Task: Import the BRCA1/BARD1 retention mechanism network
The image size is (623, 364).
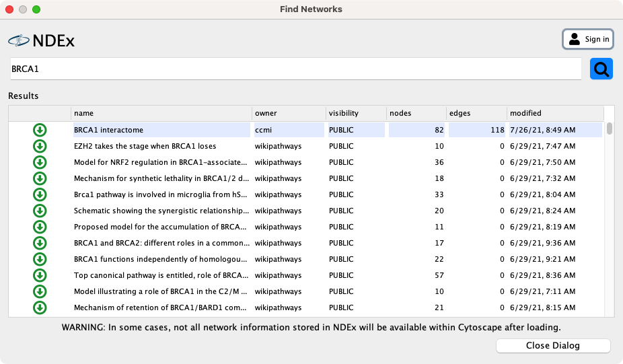Action: [x=40, y=307]
